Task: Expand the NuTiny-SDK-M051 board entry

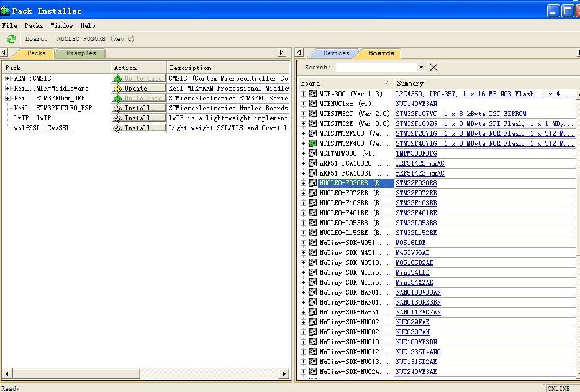Action: point(303,243)
